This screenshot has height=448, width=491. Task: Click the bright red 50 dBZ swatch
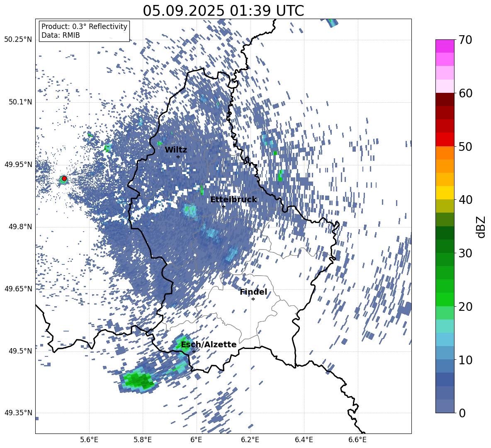coord(445,140)
